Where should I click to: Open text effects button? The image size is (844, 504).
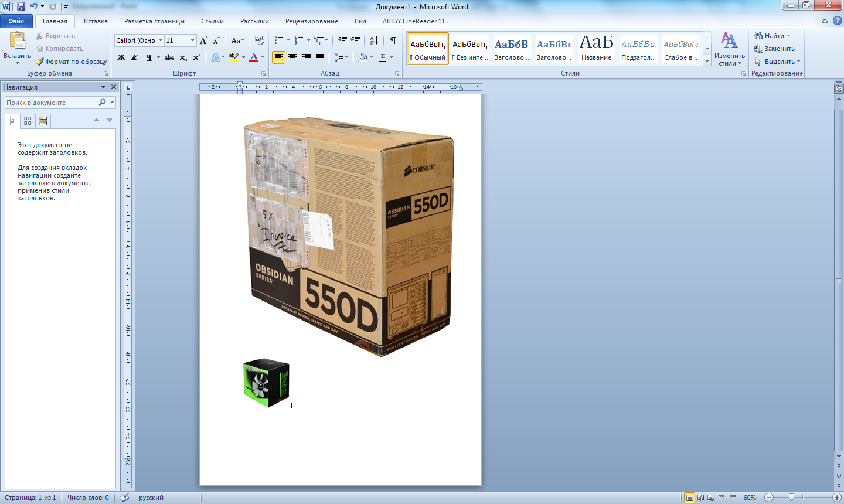(216, 57)
